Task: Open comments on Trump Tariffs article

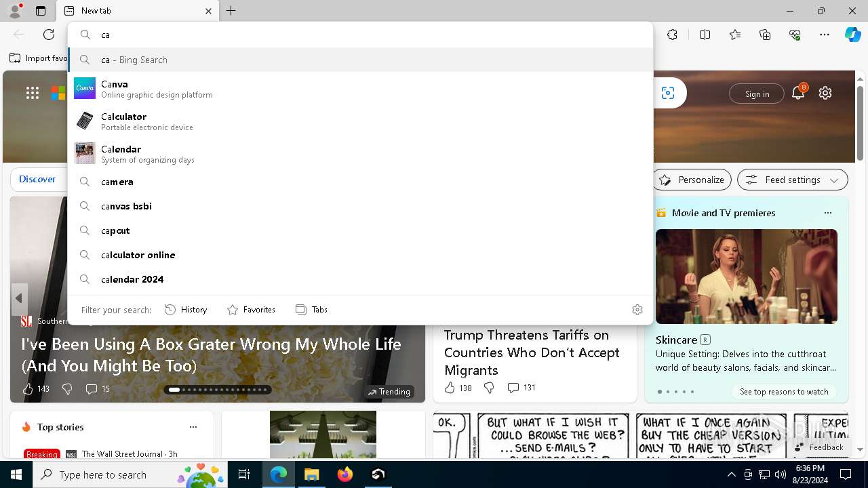Action: pyautogui.click(x=521, y=388)
